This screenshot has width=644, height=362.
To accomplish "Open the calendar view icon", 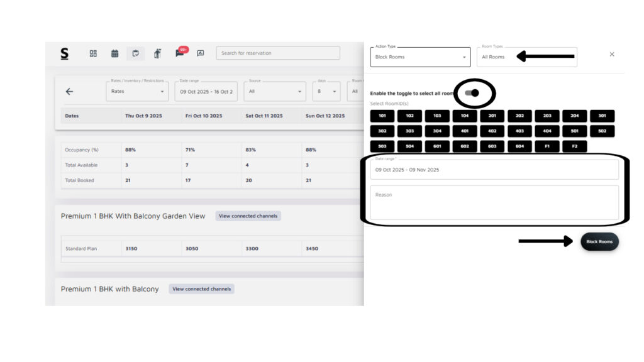I will click(x=114, y=53).
